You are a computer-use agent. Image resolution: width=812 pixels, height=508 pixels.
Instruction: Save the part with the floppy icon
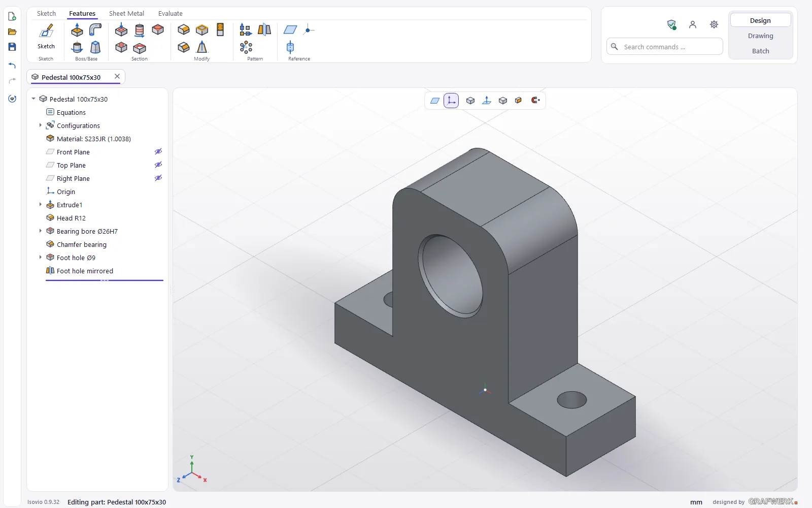pyautogui.click(x=12, y=47)
